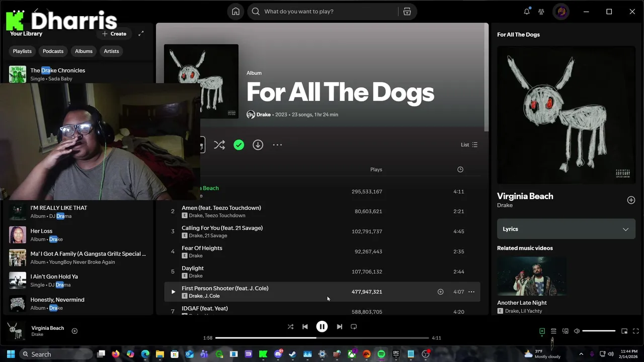Open the Queue panel
The width and height of the screenshot is (644, 362).
[553, 331]
